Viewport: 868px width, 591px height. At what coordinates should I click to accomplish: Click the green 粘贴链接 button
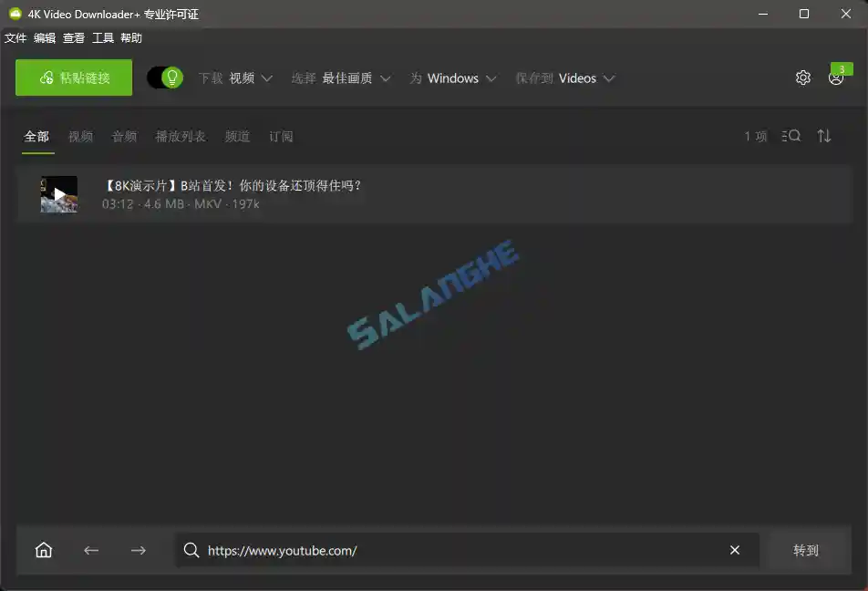pyautogui.click(x=73, y=78)
